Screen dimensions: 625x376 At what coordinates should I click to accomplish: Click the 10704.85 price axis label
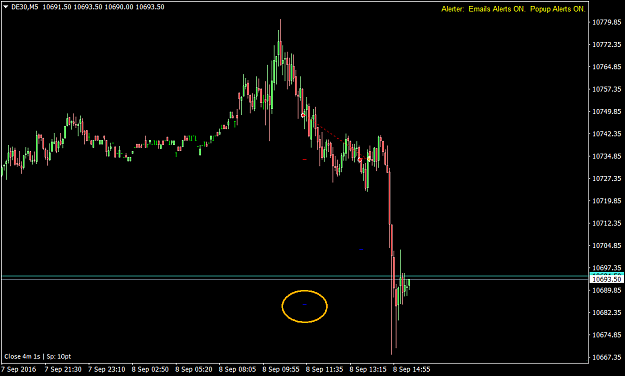click(x=607, y=245)
